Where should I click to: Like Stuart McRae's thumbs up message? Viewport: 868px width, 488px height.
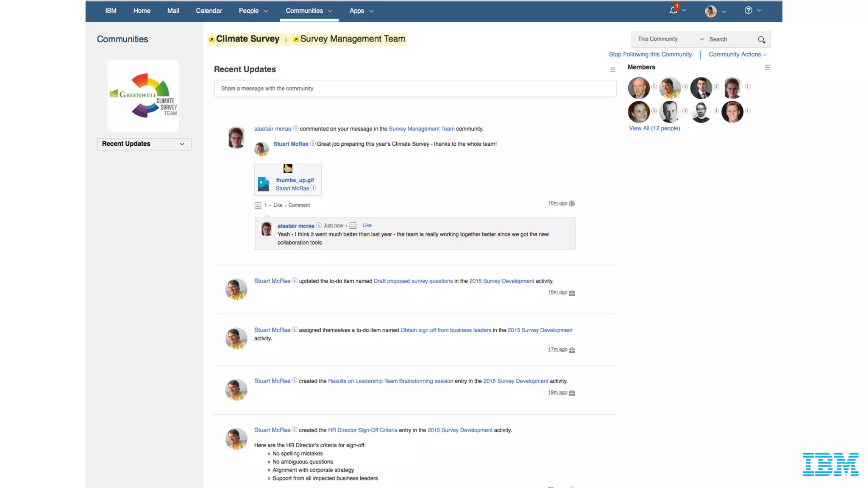(278, 205)
